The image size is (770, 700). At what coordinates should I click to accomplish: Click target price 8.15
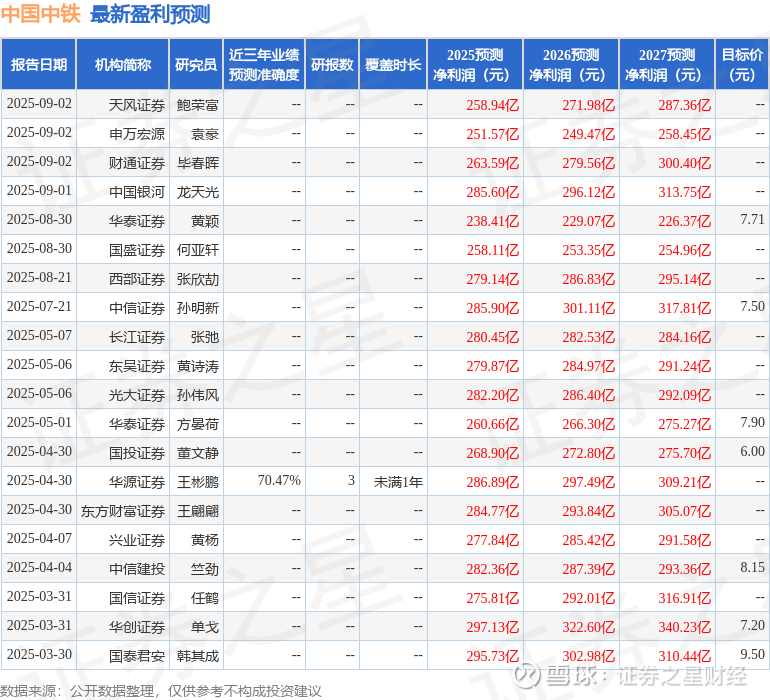tap(752, 567)
